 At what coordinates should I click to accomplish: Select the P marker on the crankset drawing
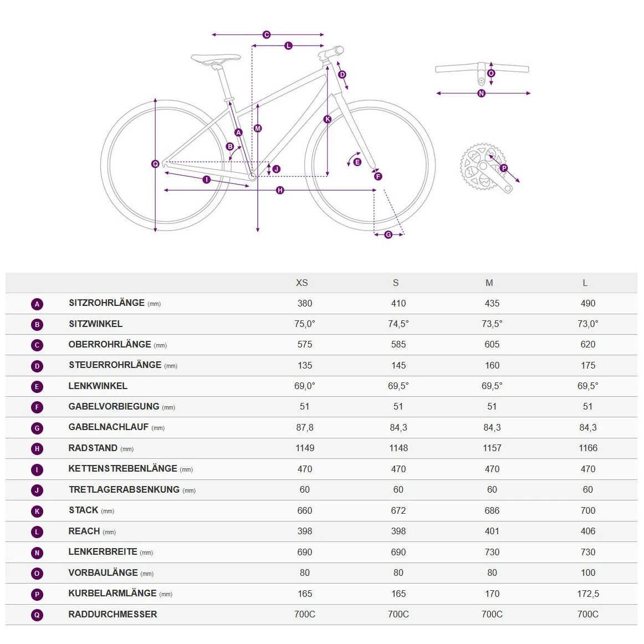[503, 168]
